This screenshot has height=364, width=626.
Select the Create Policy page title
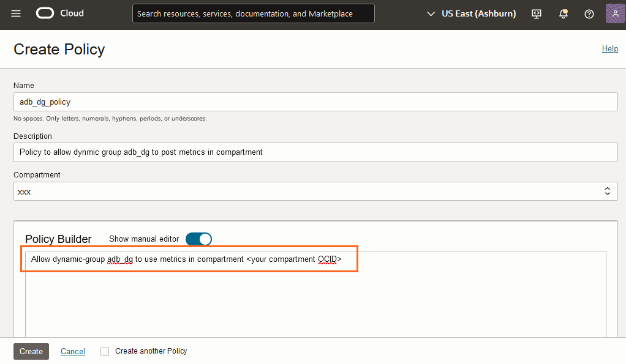[x=59, y=49]
